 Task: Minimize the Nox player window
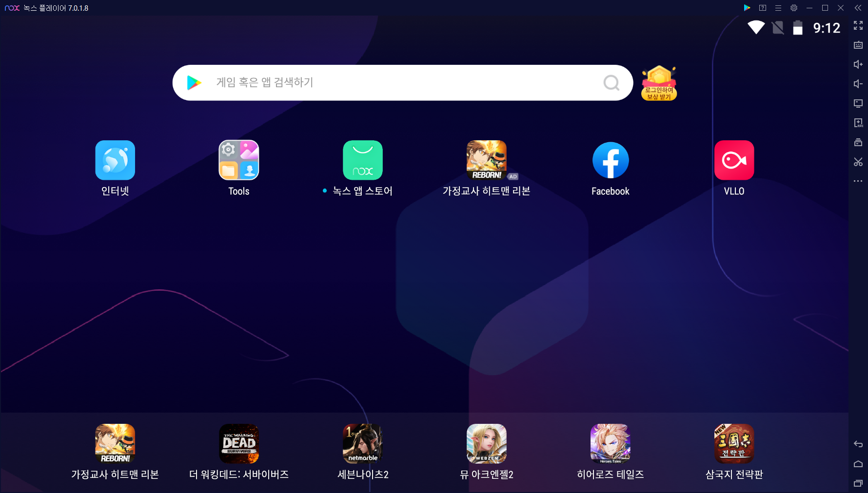809,8
